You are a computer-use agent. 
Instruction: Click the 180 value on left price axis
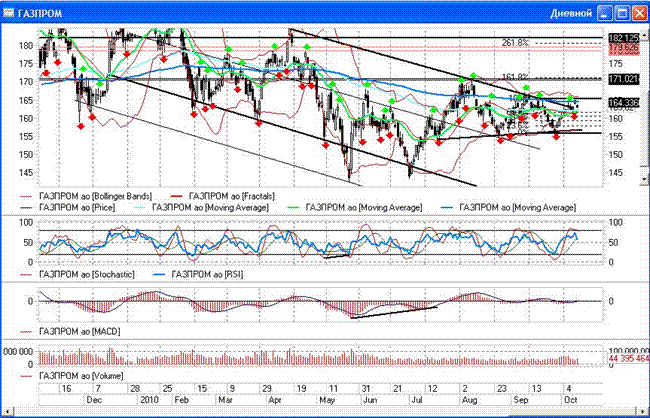tap(28, 46)
